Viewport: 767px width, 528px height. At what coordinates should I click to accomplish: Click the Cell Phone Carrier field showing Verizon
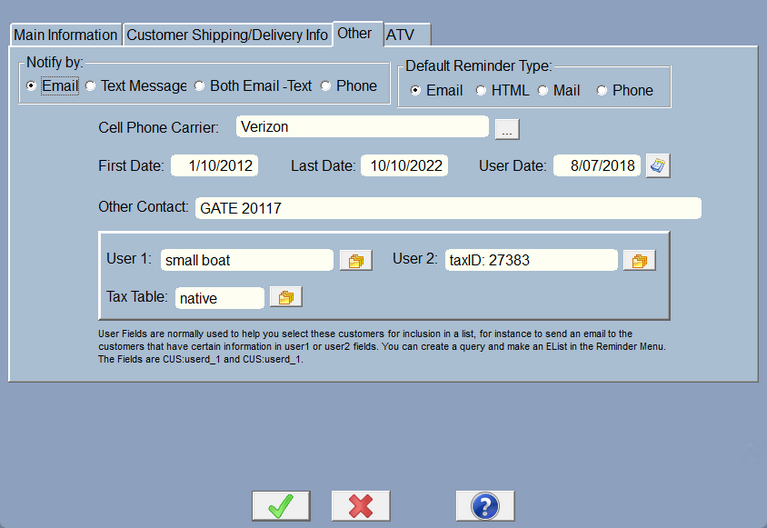click(x=362, y=127)
